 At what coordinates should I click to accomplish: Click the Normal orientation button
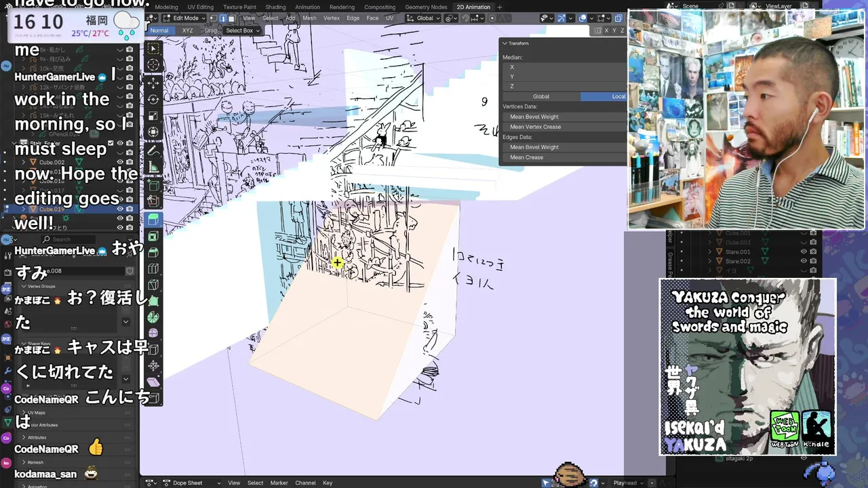coord(159,30)
